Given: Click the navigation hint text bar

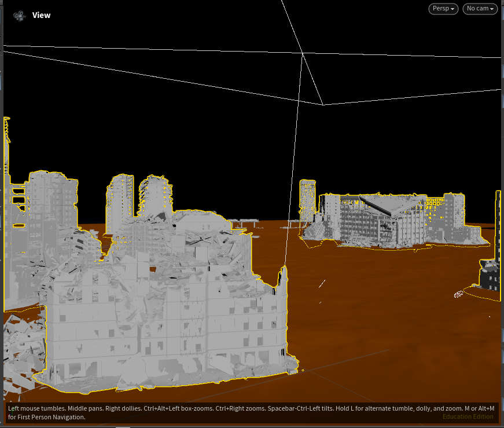Looking at the screenshot, I should click(251, 412).
